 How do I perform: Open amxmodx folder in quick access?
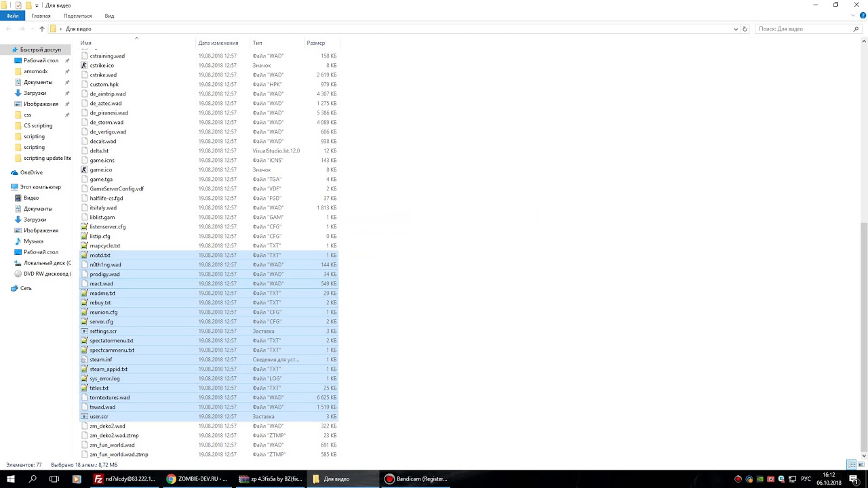(x=35, y=71)
